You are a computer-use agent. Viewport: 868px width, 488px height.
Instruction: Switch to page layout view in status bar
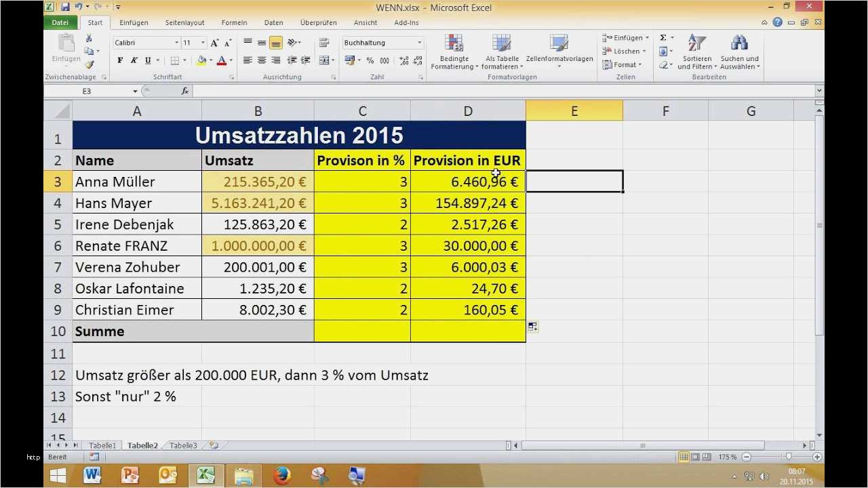695,457
